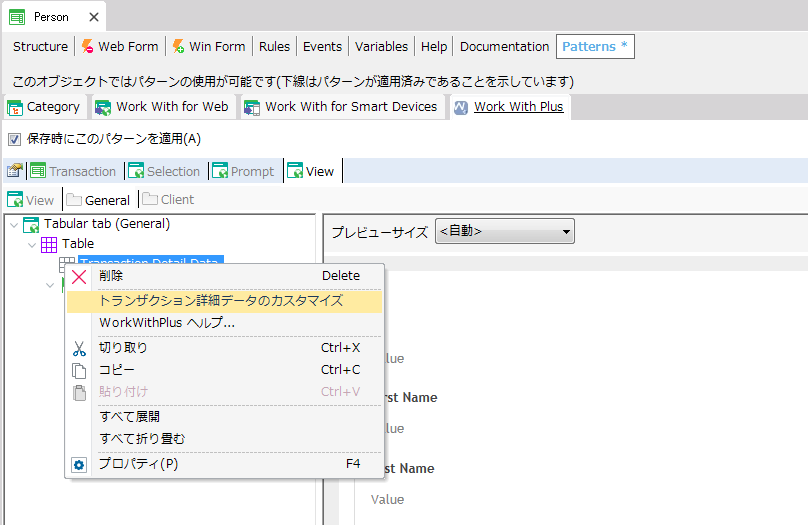Screen dimensions: 808x525
Task: Collapse the Tabular tab (General) node
Action: pos(14,225)
